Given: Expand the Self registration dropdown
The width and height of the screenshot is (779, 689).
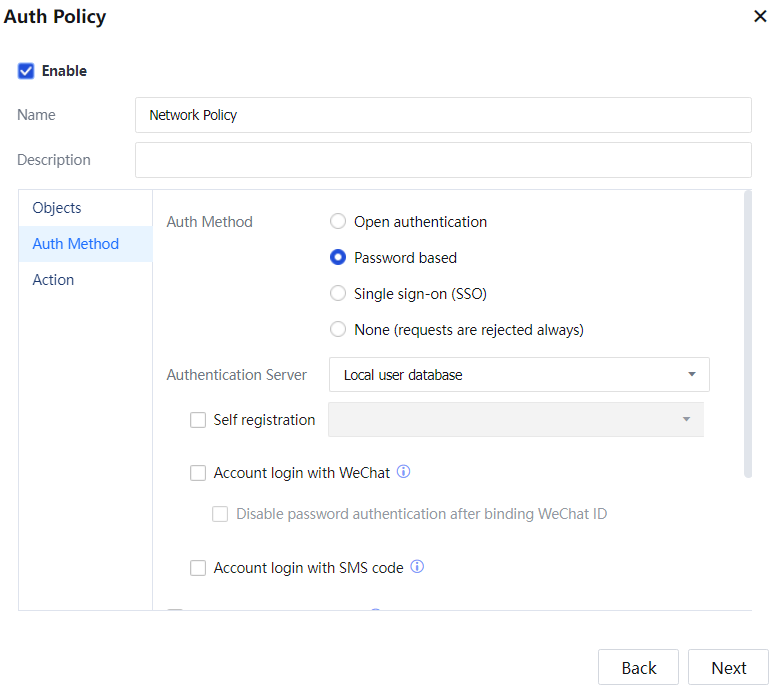Looking at the screenshot, I should [515, 420].
